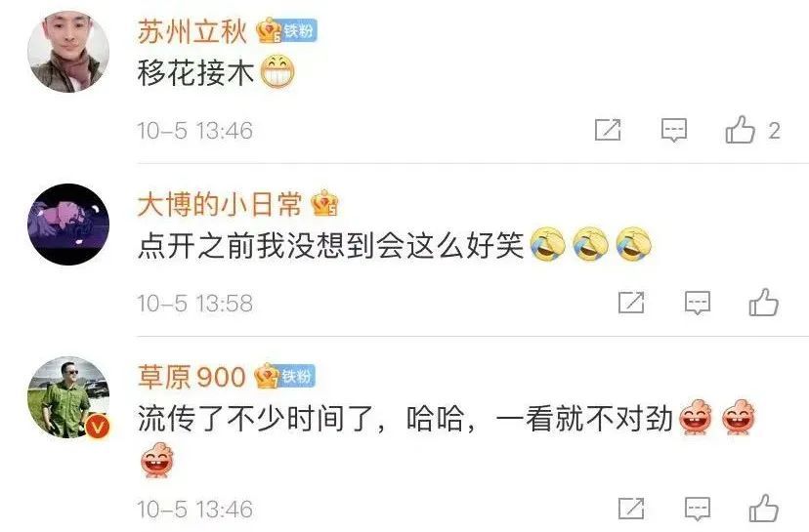The height and width of the screenshot is (532, 809).
Task: Open 草原900's verified avatar
Action: (x=68, y=397)
